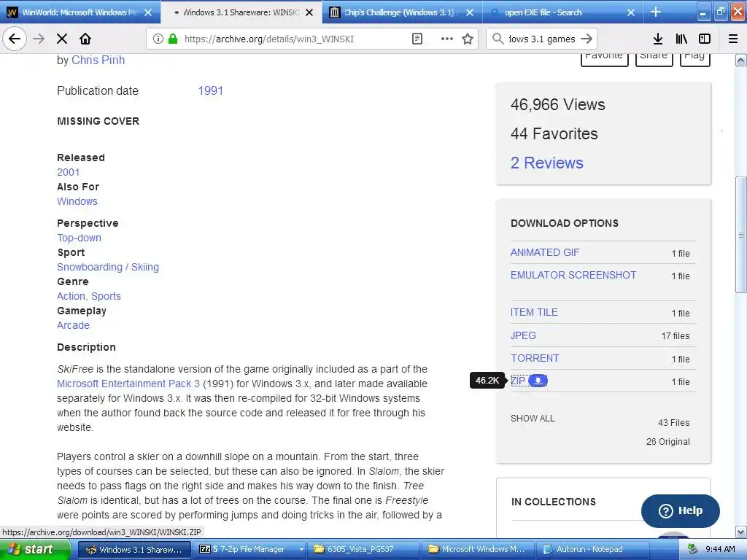Open the 2001 released link
This screenshot has width=747, height=560.
[68, 172]
